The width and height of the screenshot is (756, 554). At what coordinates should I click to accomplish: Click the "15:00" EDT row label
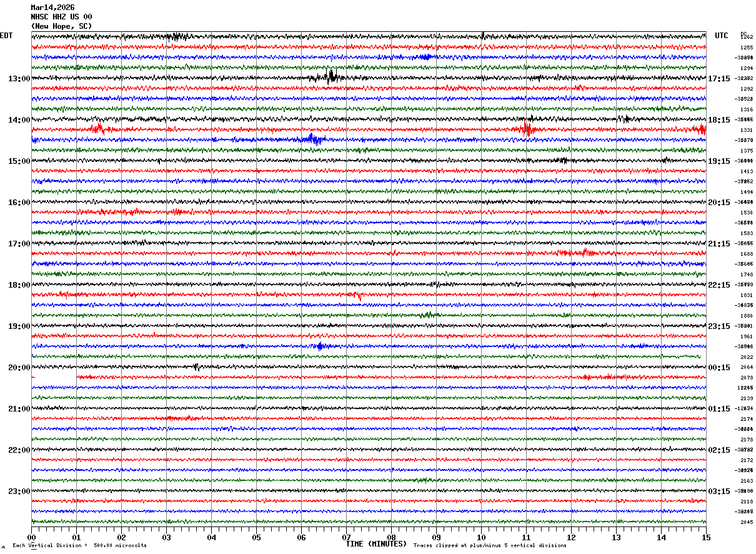[x=19, y=161]
